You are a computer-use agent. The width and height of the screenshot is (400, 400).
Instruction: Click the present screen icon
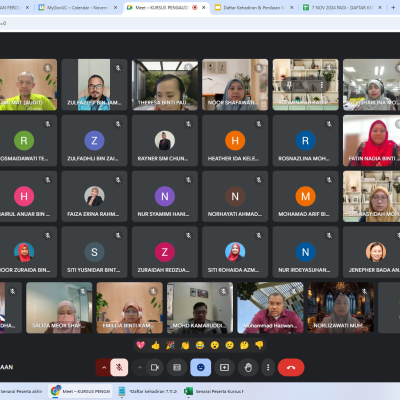[x=224, y=367]
